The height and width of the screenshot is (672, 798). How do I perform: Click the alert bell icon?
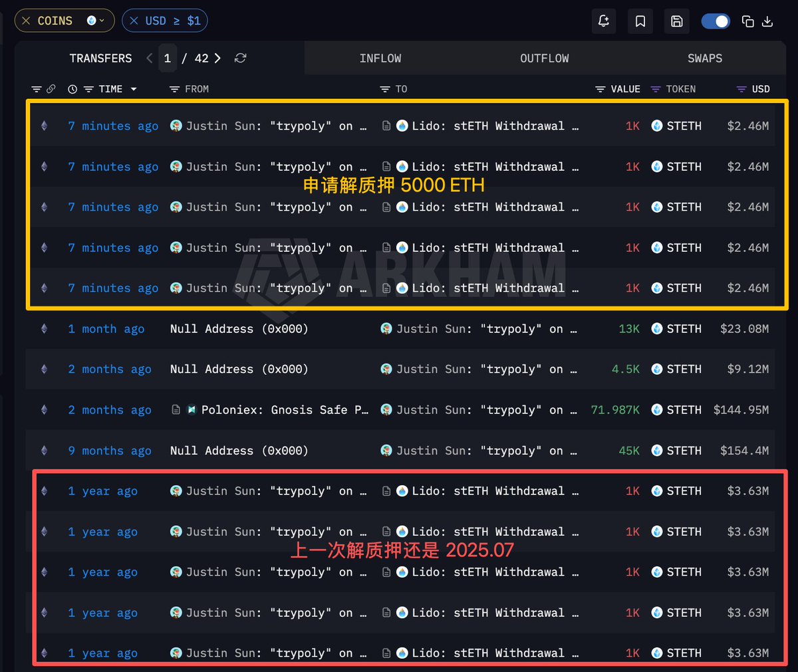click(604, 21)
